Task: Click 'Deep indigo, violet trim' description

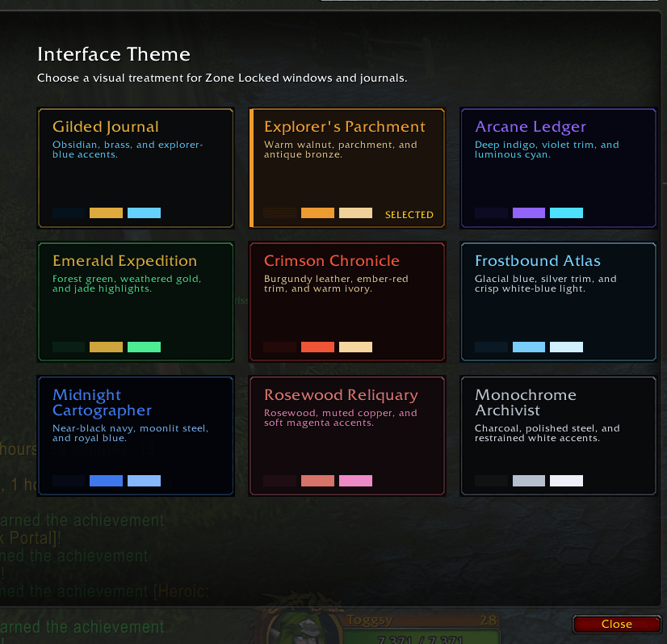Action: (547, 149)
